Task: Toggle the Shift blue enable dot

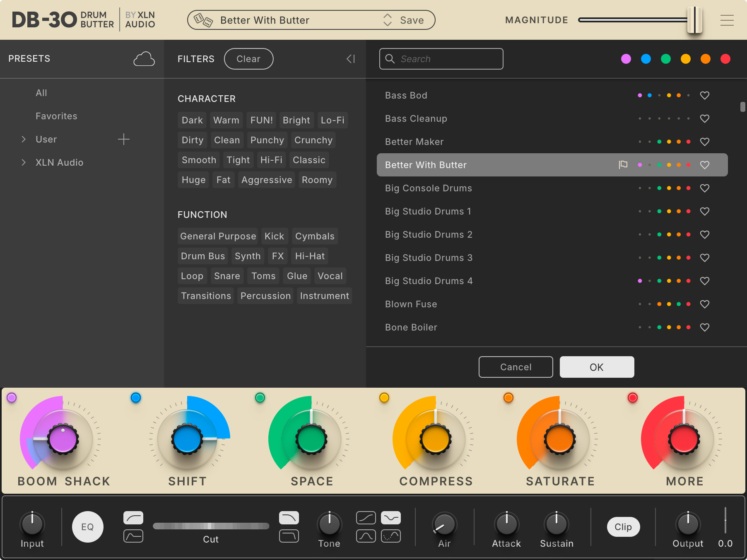Action: click(x=136, y=398)
